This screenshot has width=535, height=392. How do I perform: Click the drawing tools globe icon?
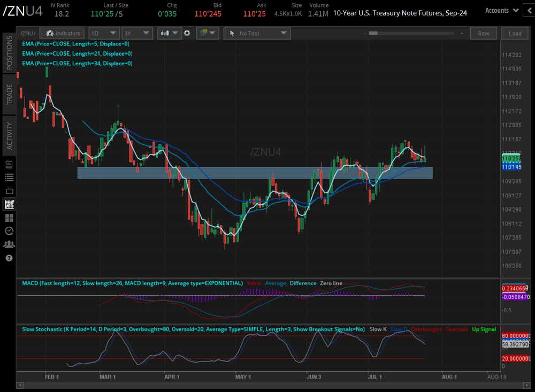coord(205,33)
